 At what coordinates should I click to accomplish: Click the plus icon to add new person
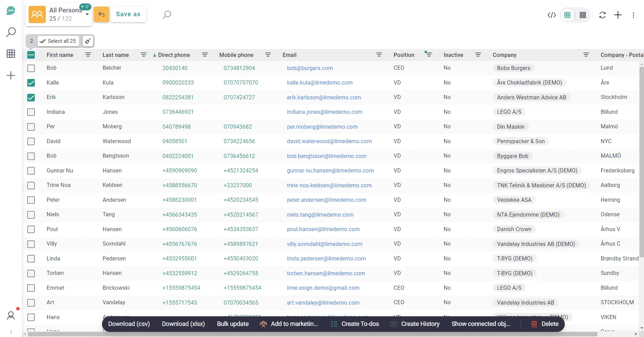[618, 15]
